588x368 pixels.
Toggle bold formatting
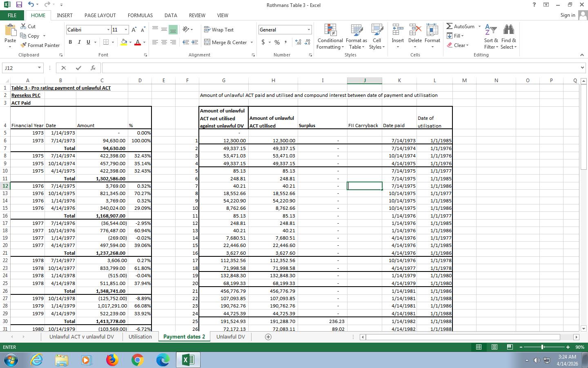[70, 42]
